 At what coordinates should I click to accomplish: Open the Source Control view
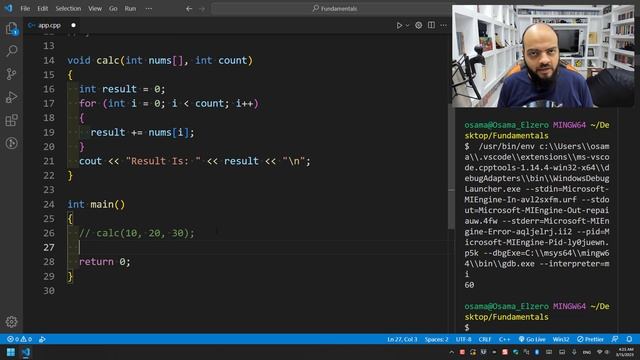click(11, 74)
